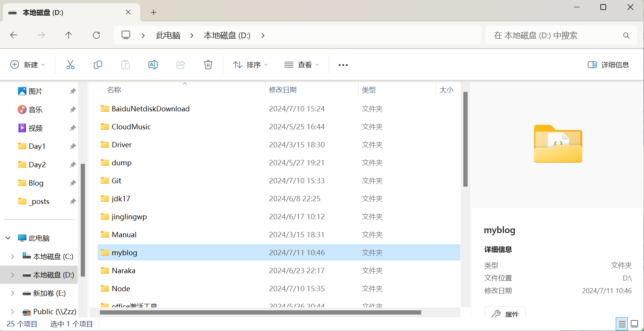Close the 本地磁盘 (D:) tab
Screen dimensions: 644x331
click(x=128, y=12)
